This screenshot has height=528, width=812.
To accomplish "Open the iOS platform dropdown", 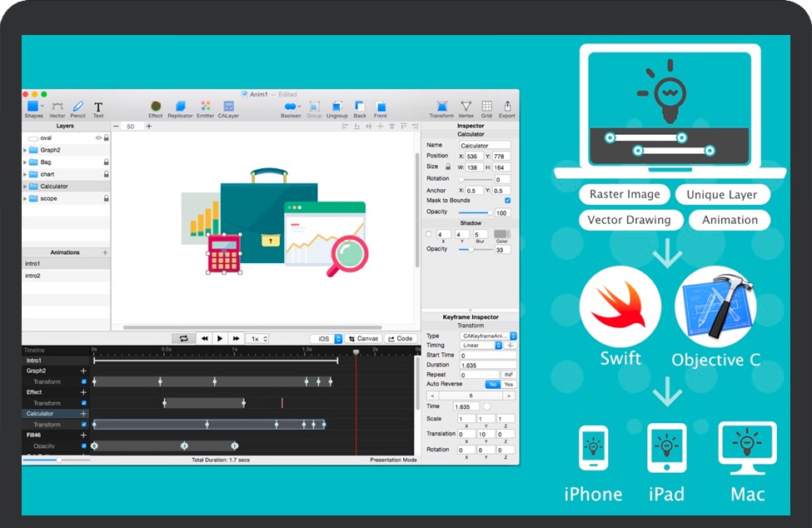I will [326, 339].
